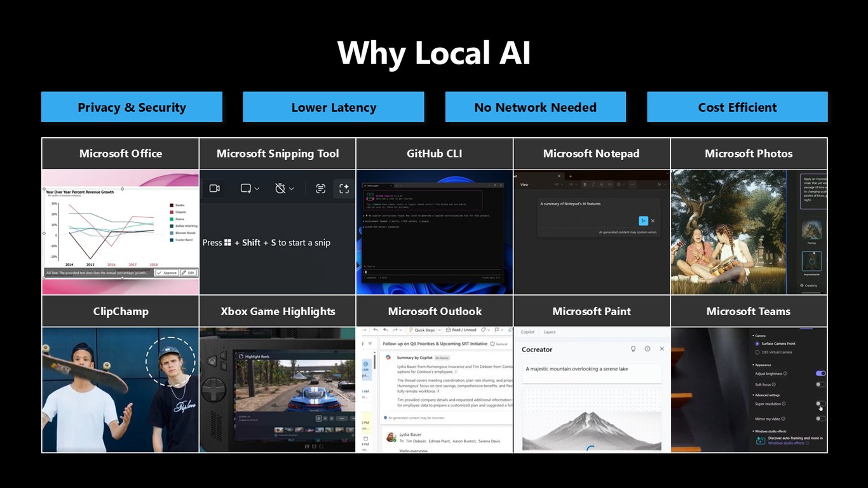Close the Cocreator panel with the X
The height and width of the screenshot is (488, 868).
click(x=661, y=349)
